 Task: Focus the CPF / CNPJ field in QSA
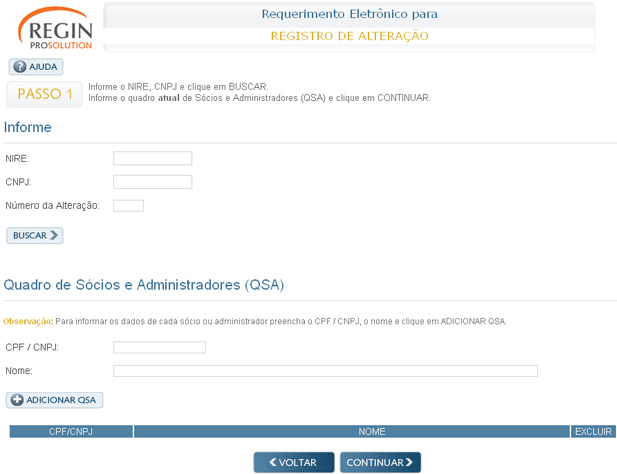point(159,347)
